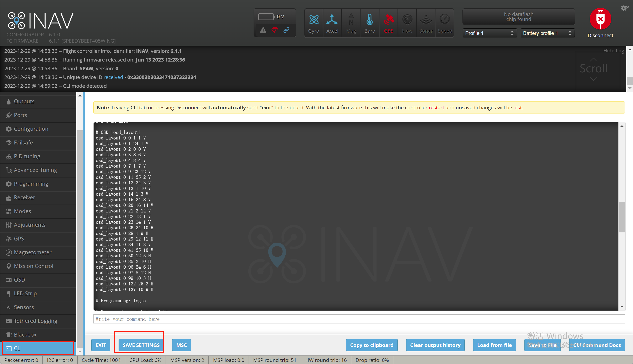This screenshot has height=364, width=633.
Task: Click the Sonar sensor status icon
Action: click(x=426, y=23)
